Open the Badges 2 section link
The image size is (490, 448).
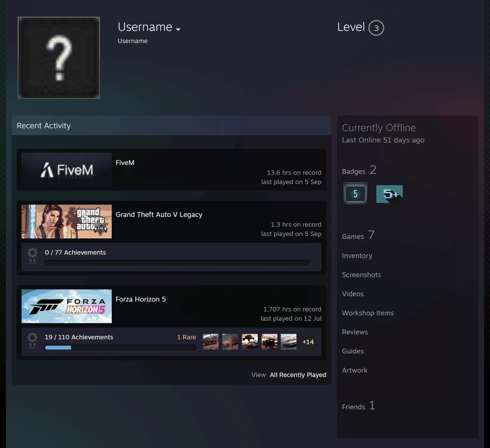(x=359, y=170)
